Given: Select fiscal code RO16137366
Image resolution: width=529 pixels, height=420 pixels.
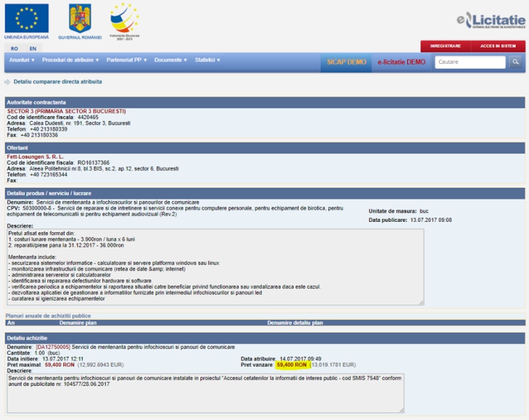Looking at the screenshot, I should 93,163.
